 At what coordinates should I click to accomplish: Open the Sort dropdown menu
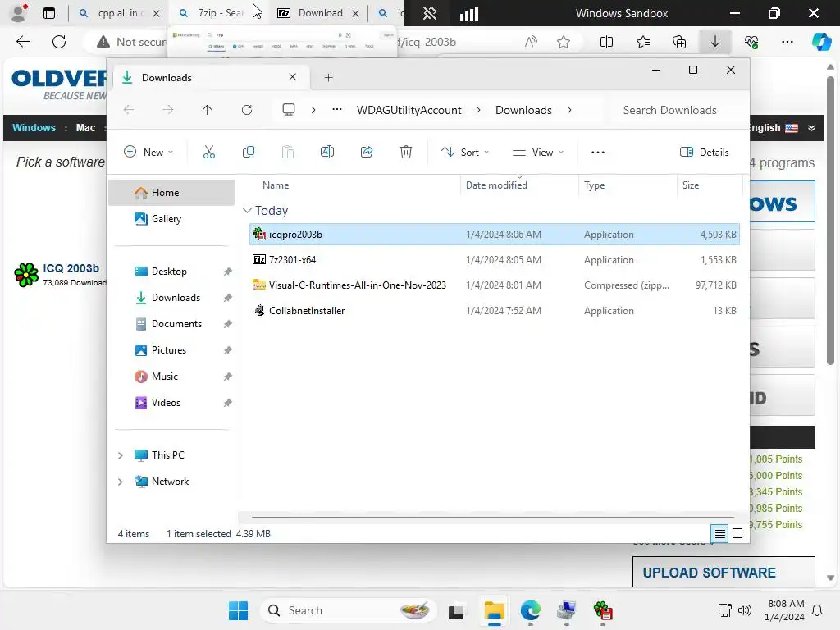point(465,152)
